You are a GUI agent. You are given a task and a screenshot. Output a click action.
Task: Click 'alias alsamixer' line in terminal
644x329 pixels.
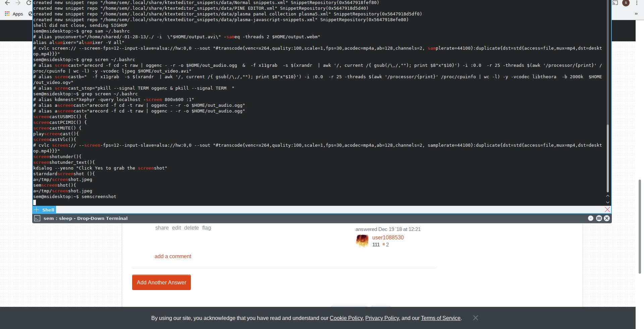[79, 43]
